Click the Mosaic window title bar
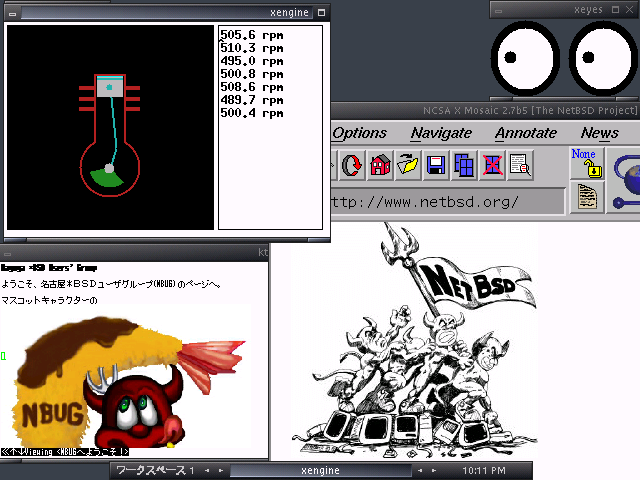The height and width of the screenshot is (480, 640). pyautogui.click(x=485, y=111)
